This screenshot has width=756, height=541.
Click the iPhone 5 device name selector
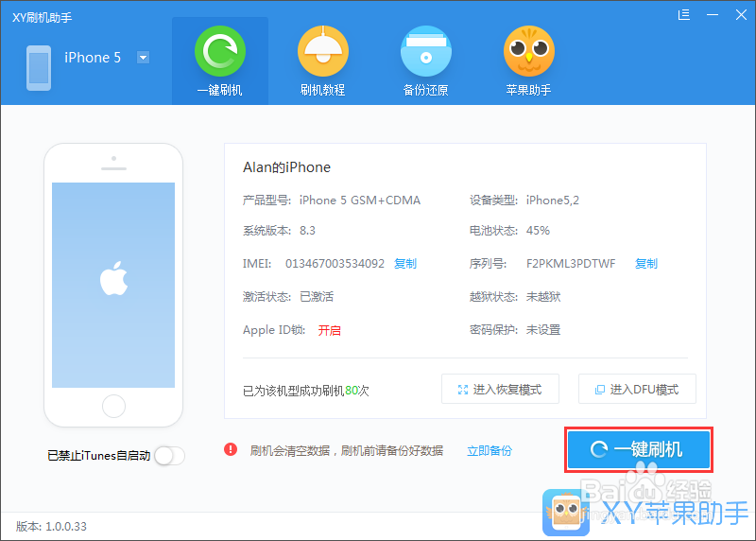coord(93,58)
